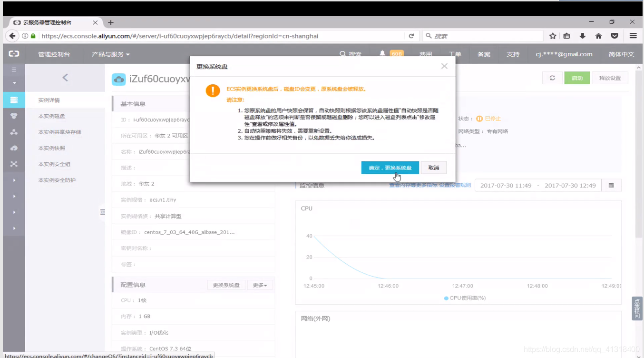
Task: Click the 已停止 status text
Action: click(493, 119)
